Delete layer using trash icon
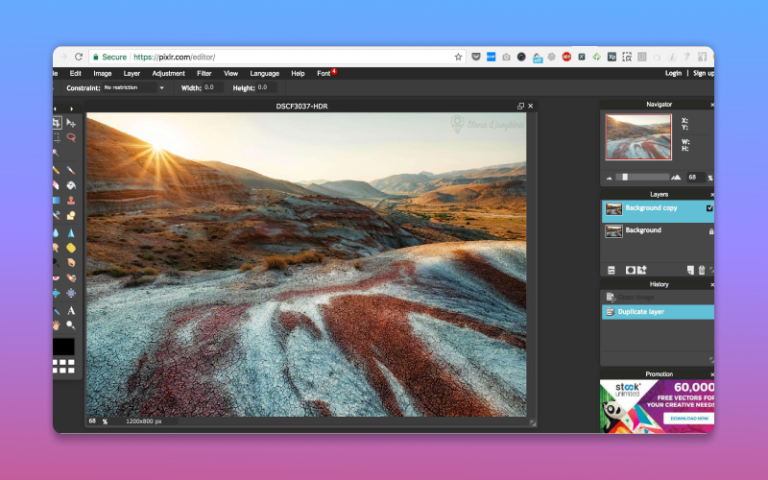This screenshot has width=768, height=480. coord(701,270)
